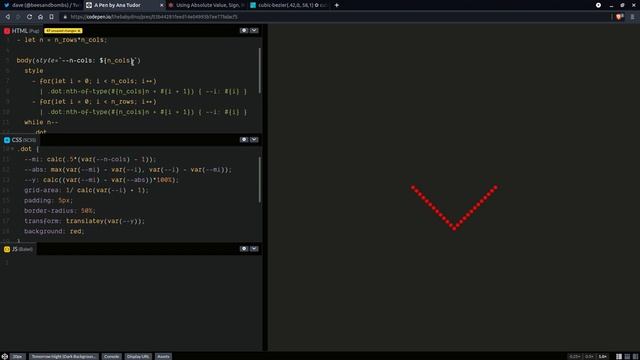Click the CodePen logo icon in footer

(4, 356)
